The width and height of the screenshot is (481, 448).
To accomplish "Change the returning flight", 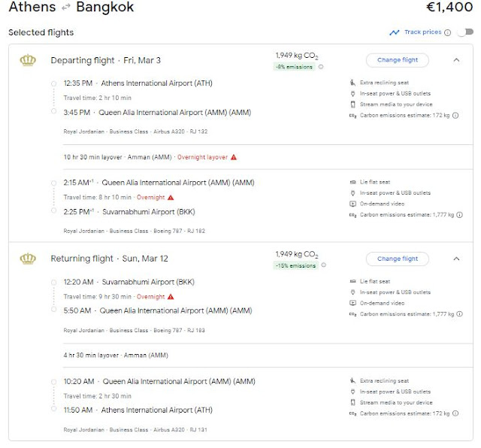I will 397,259.
